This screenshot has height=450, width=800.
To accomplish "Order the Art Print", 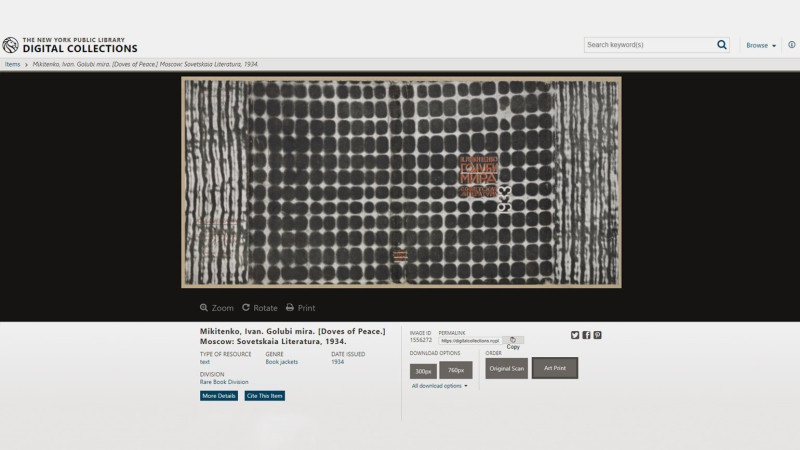I will click(x=555, y=368).
